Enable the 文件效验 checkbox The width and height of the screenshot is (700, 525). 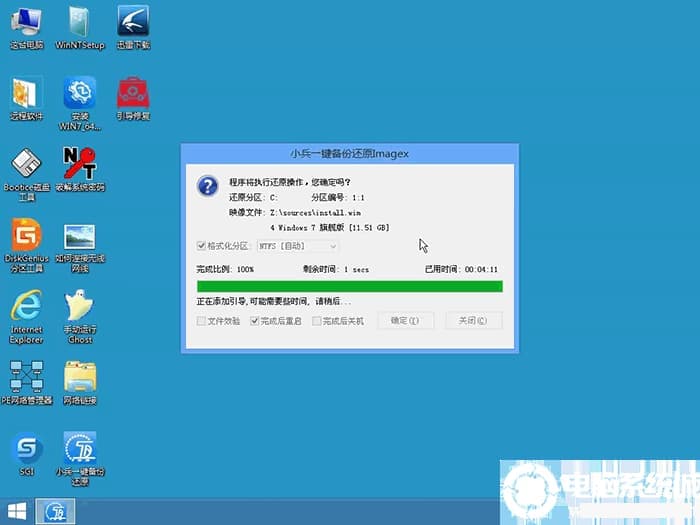(x=203, y=321)
